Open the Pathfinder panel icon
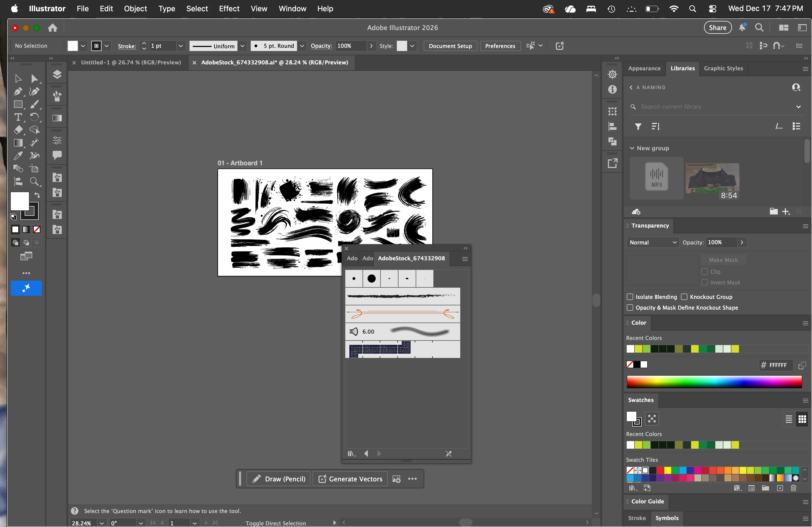812x527 pixels. point(612,141)
